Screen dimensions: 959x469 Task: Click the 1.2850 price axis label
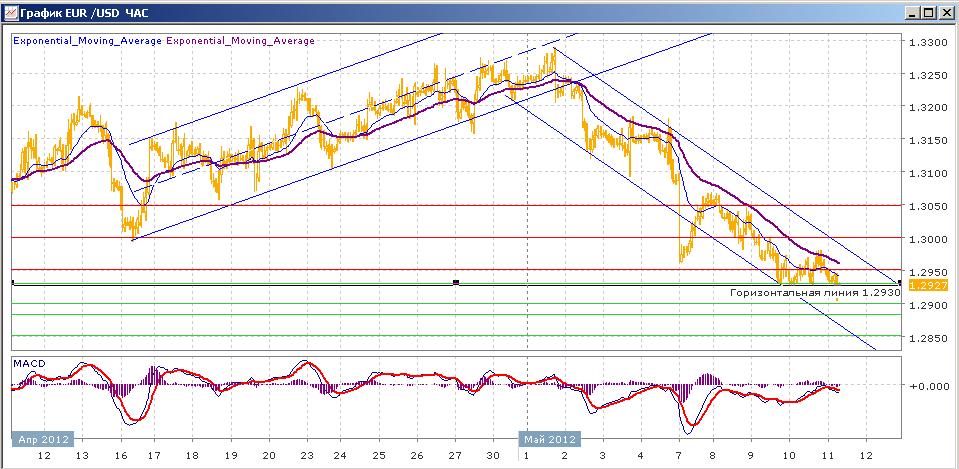point(928,338)
